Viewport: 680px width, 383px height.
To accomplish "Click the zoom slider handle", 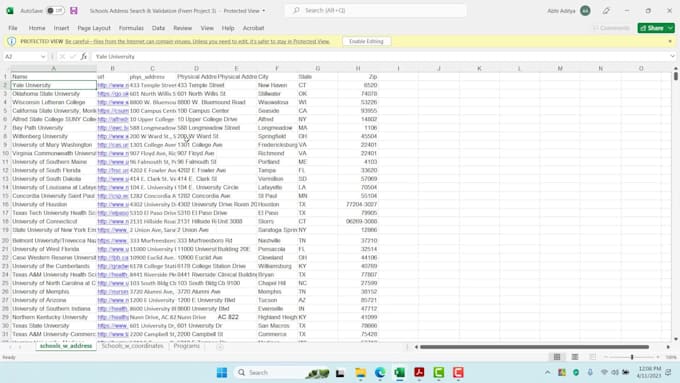I will 632,357.
